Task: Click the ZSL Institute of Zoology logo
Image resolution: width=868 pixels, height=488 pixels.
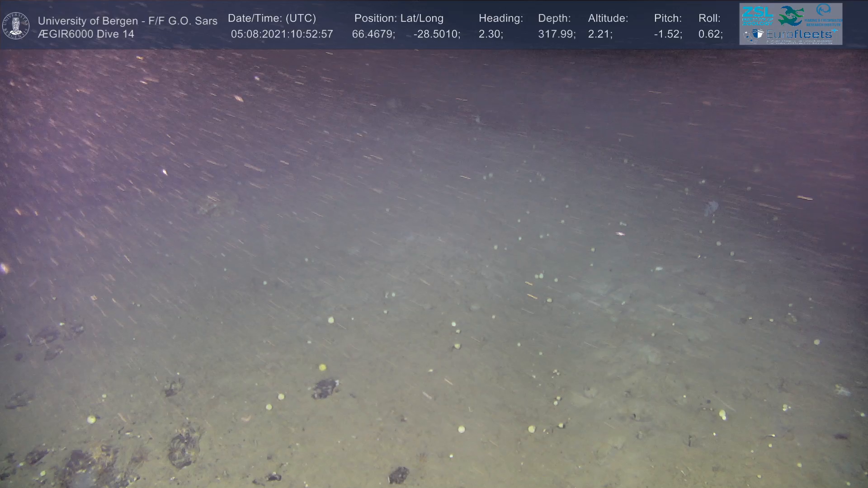Action: pyautogui.click(x=757, y=15)
